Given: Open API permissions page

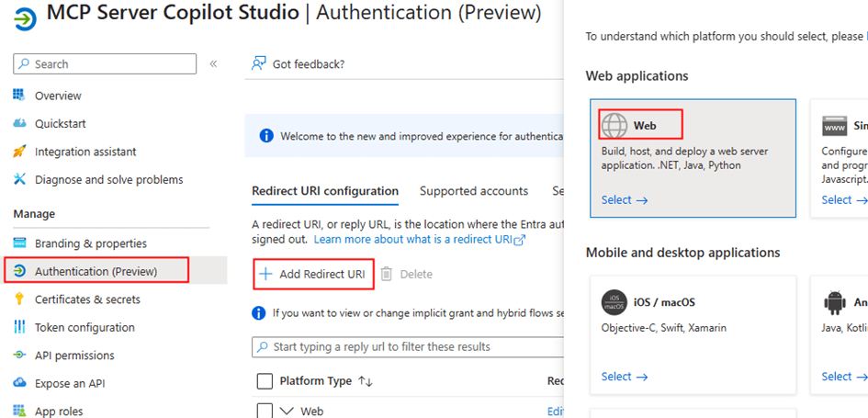Looking at the screenshot, I should point(74,356).
